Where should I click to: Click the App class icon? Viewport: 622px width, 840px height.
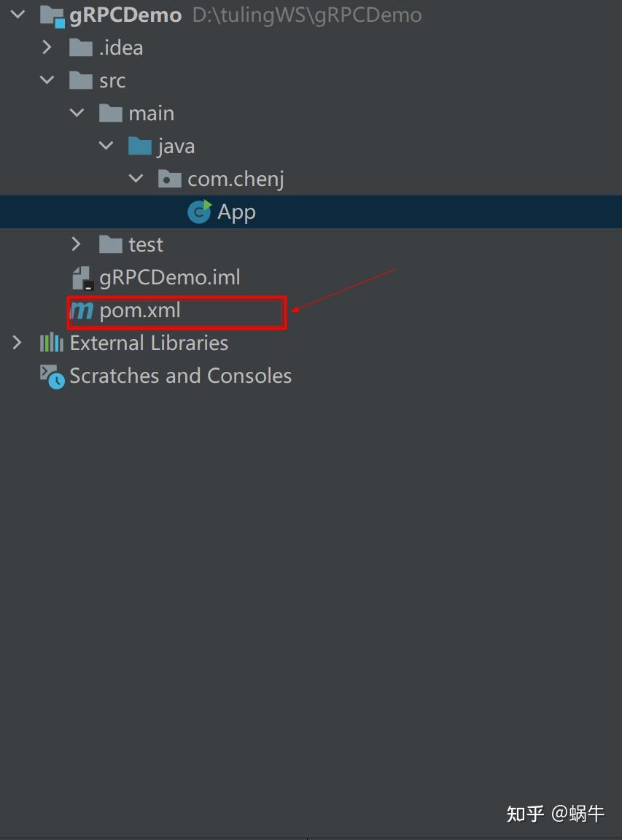(199, 212)
